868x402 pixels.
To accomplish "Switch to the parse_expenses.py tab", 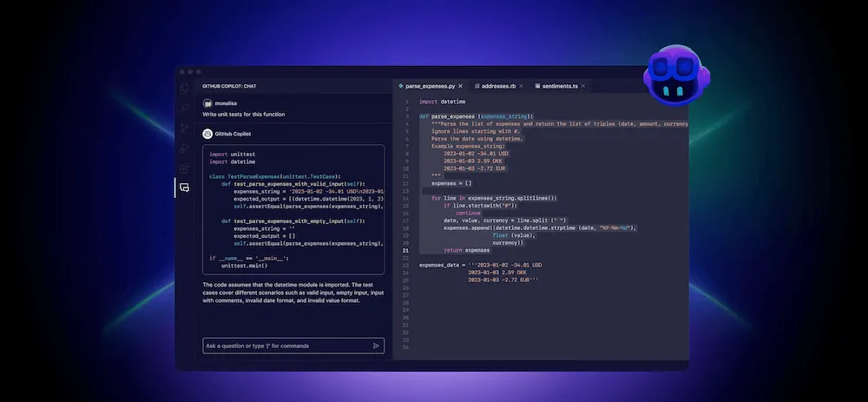I will 431,86.
